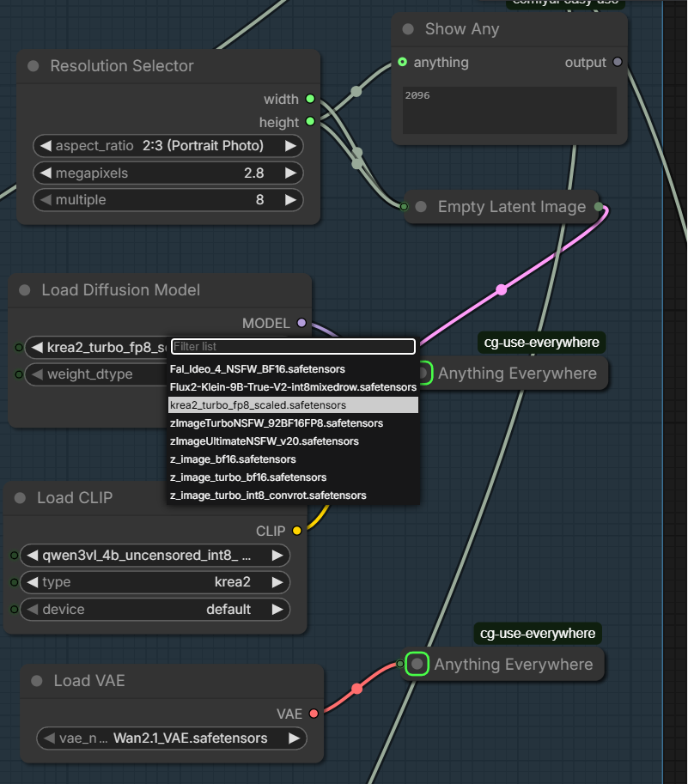Choose zImageTurboNSFW_92BF16FP8.safetensors

pyautogui.click(x=293, y=423)
